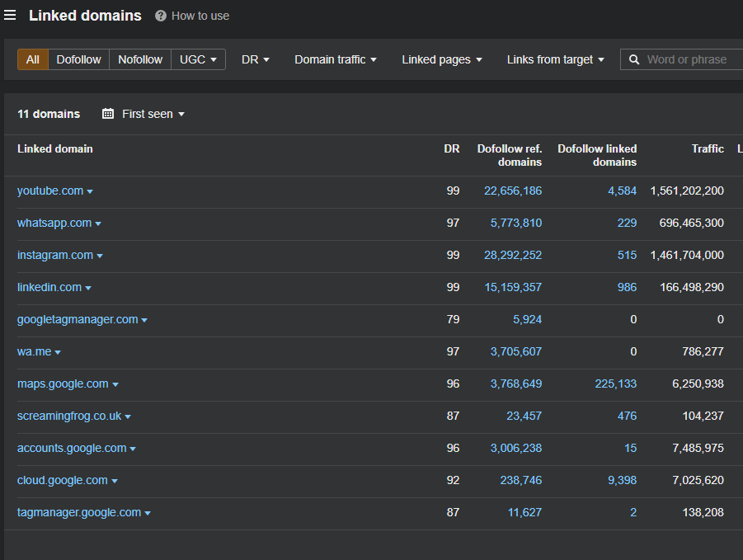The width and height of the screenshot is (743, 560).
Task: Open the screamingfrog.co.uk domain link
Action: (69, 416)
